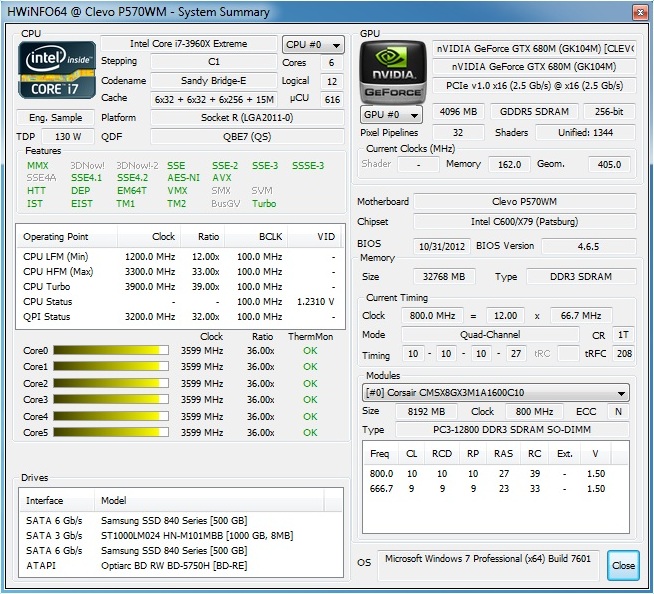Click the Turbo feature label
The height and width of the screenshot is (594, 654).
click(x=264, y=204)
